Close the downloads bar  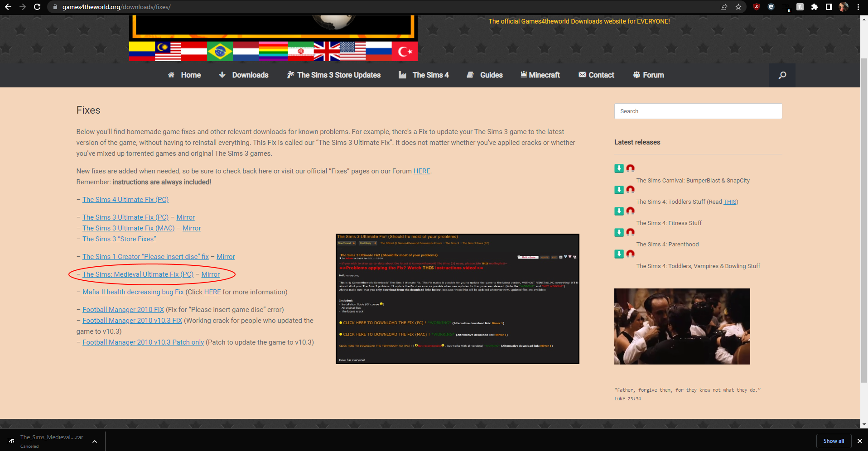pyautogui.click(x=859, y=441)
